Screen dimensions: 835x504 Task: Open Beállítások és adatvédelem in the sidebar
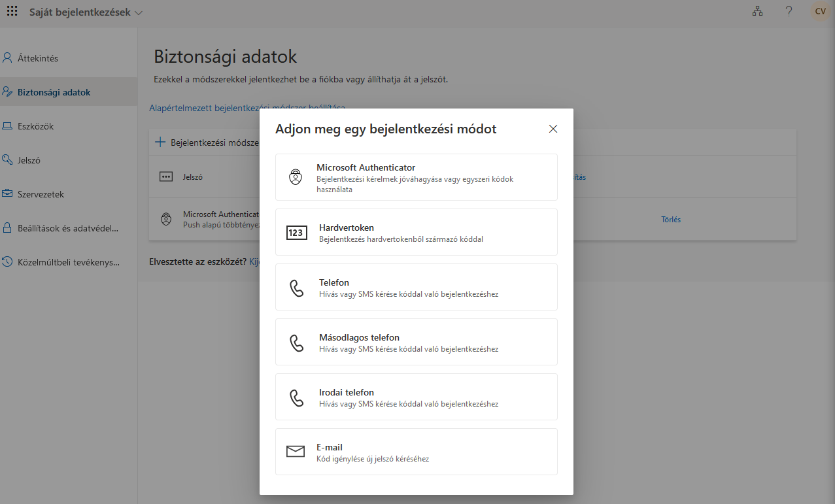69,228
